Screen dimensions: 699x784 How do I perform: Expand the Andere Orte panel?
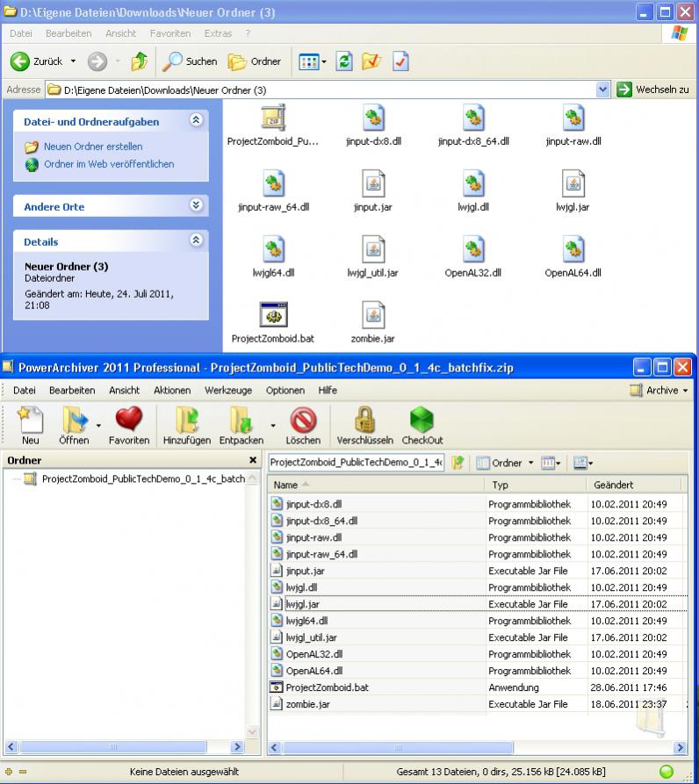[196, 205]
